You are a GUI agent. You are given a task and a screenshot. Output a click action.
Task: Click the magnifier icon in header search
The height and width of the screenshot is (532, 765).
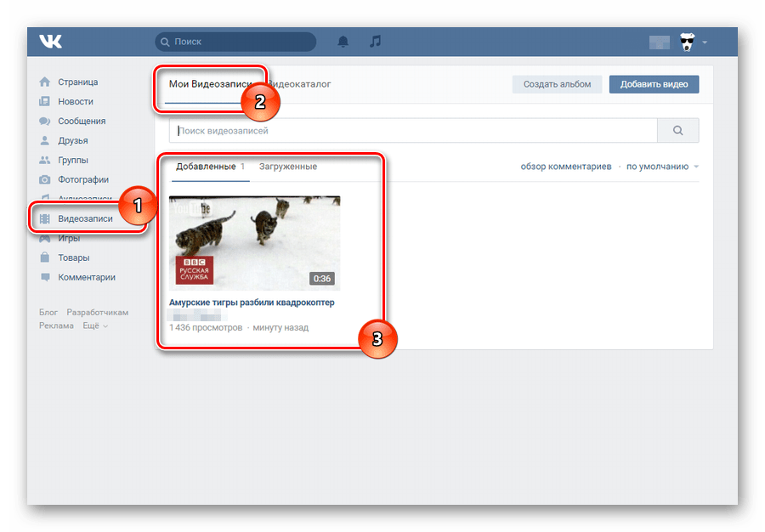click(165, 42)
